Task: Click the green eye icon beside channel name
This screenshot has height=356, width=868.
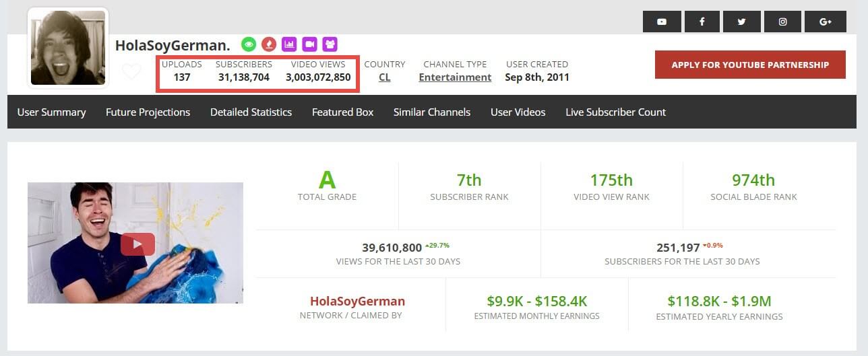Action: [249, 44]
